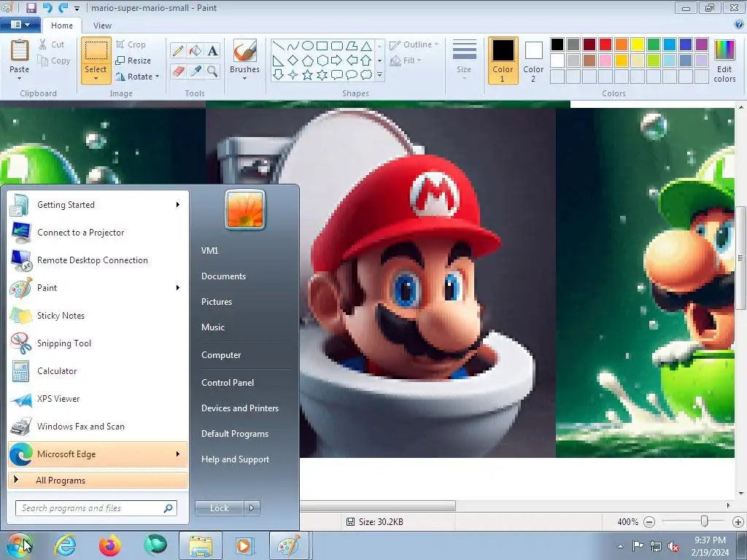Switch to the View ribbon tab
This screenshot has height=560, width=747.
[x=102, y=26]
